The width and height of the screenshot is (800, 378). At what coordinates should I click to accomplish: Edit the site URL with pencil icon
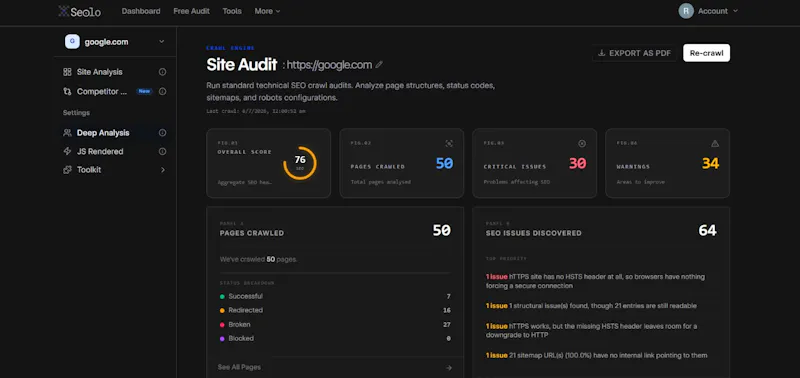(379, 65)
